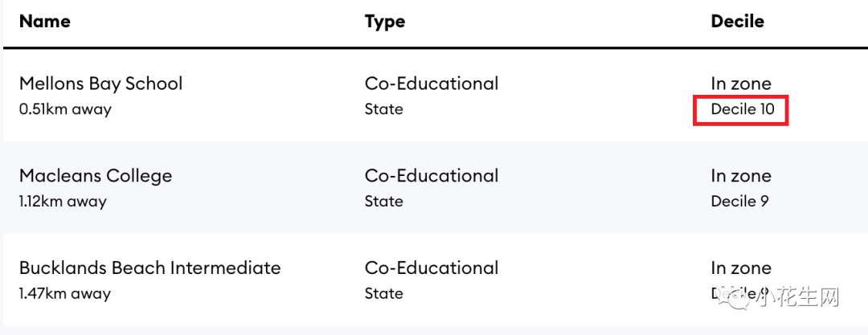The width and height of the screenshot is (868, 335).
Task: Click State under Macleans College type
Action: [383, 201]
